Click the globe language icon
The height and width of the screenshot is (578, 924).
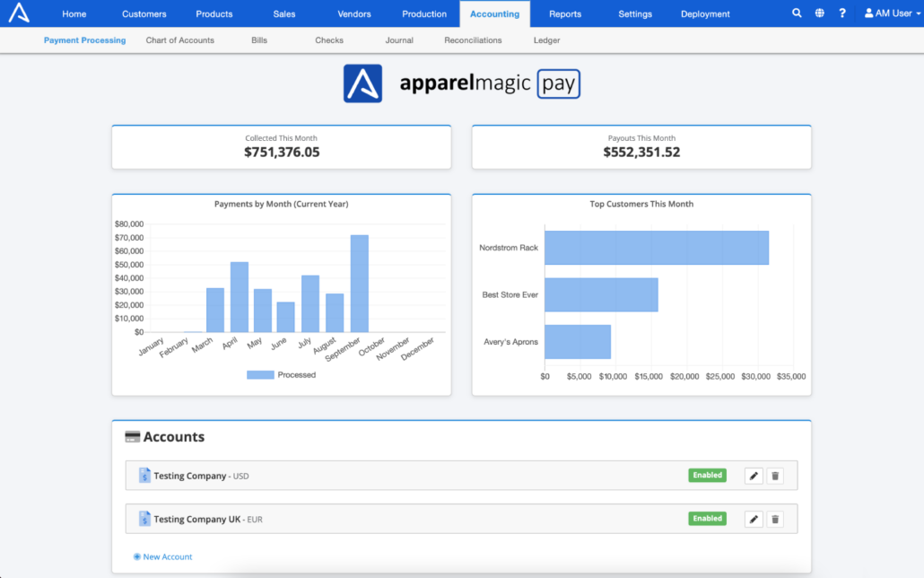(820, 13)
